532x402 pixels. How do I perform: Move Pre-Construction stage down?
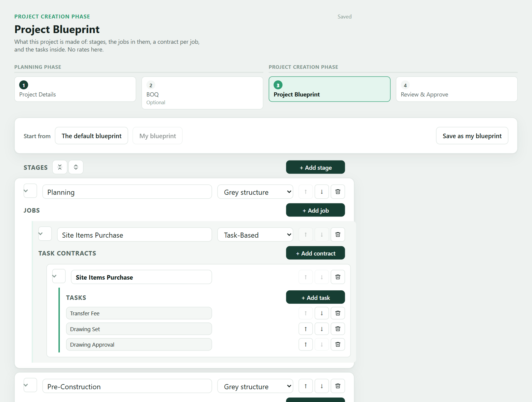[322, 386]
